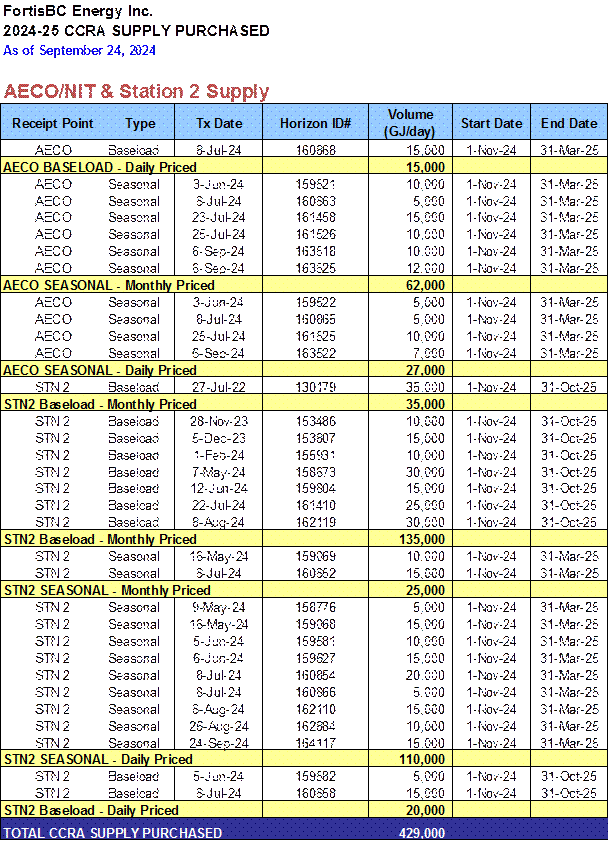This screenshot has height=841, width=609.
Task: Click Horizon ID 161458
Action: (x=315, y=218)
